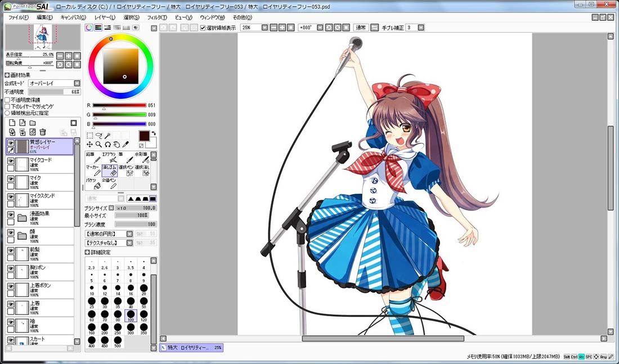Select the eyedropper tool icon
619x364 pixels.
coord(125,145)
